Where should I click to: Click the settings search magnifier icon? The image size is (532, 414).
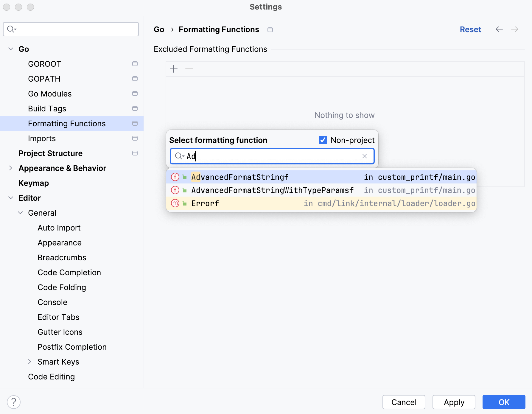(11, 29)
